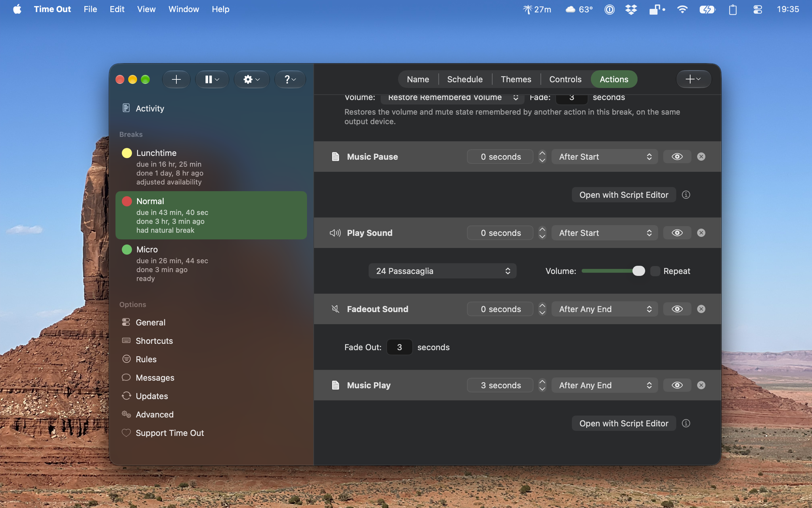Toggle eye preview for Music Pause action
The height and width of the screenshot is (508, 812).
tap(677, 157)
